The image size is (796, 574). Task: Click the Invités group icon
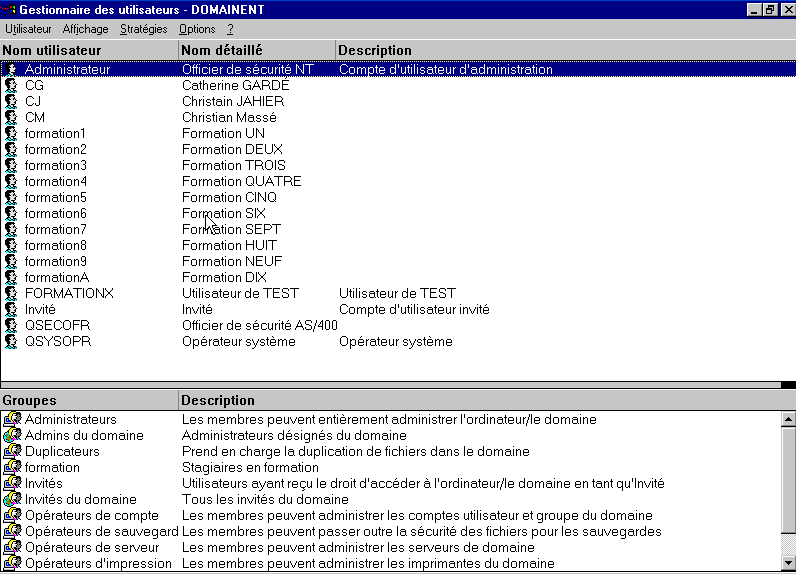13,483
